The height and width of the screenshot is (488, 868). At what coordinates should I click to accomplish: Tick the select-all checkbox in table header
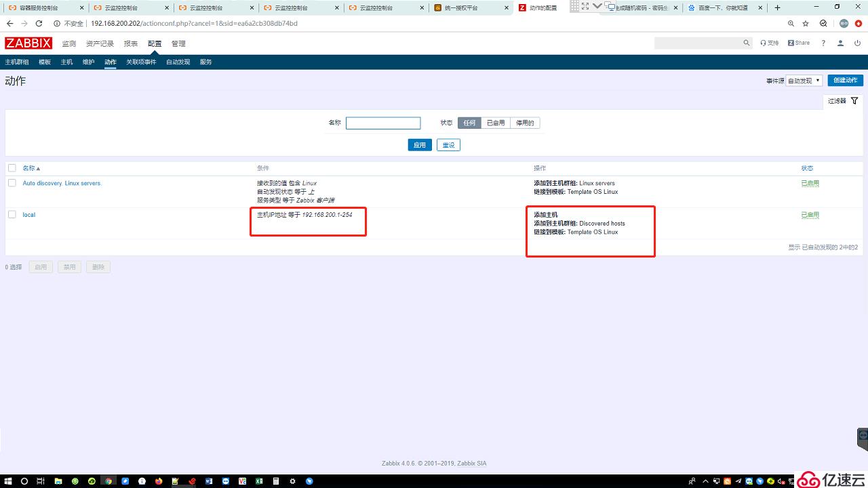click(x=12, y=167)
